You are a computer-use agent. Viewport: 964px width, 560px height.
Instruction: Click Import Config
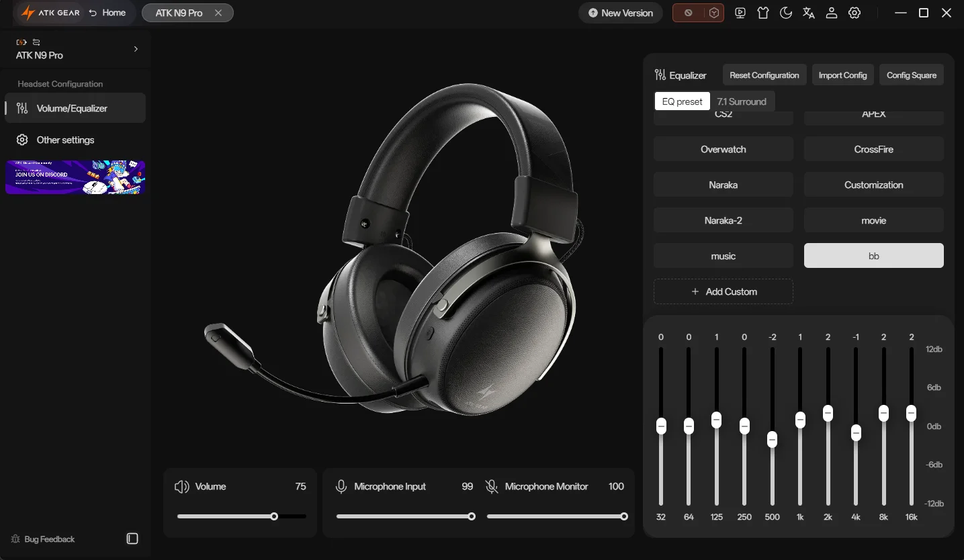(842, 75)
